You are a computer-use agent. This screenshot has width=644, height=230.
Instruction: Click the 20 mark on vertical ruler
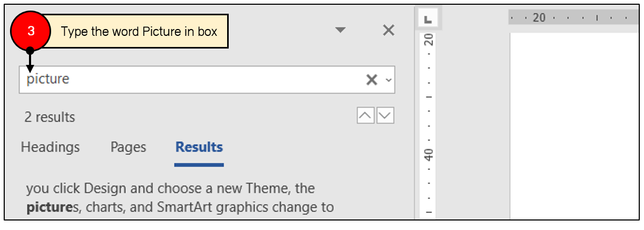(x=429, y=40)
